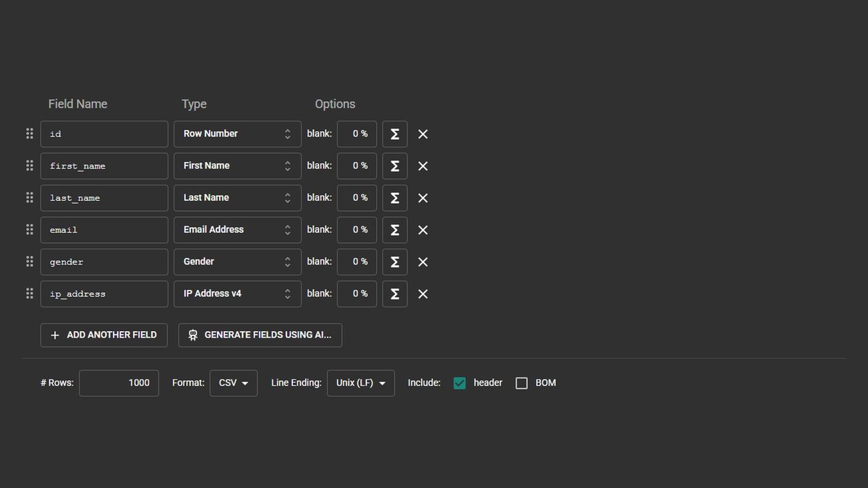Open the formula editor for ip_address
Image resolution: width=868 pixels, height=488 pixels.
[x=395, y=294]
